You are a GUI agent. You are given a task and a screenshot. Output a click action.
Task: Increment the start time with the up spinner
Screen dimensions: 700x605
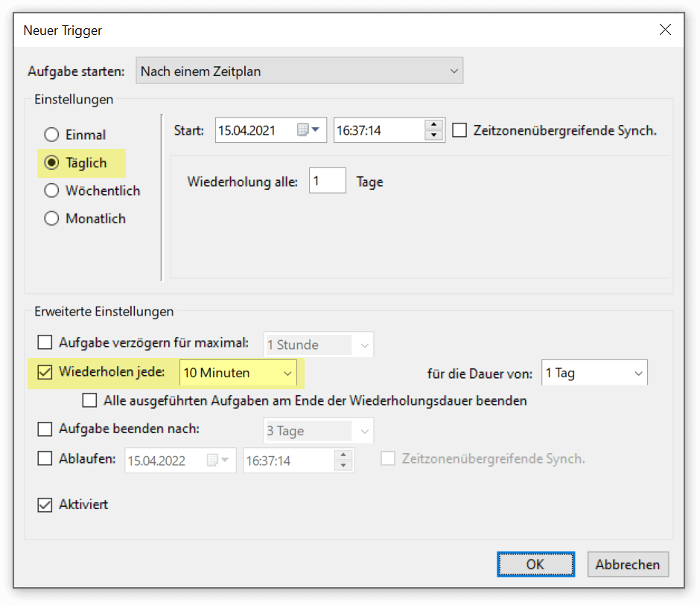(433, 126)
